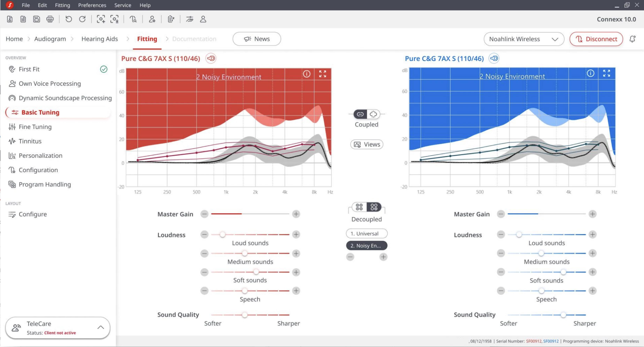Open Personalization section
This screenshot has height=347, width=644.
coord(35,156)
